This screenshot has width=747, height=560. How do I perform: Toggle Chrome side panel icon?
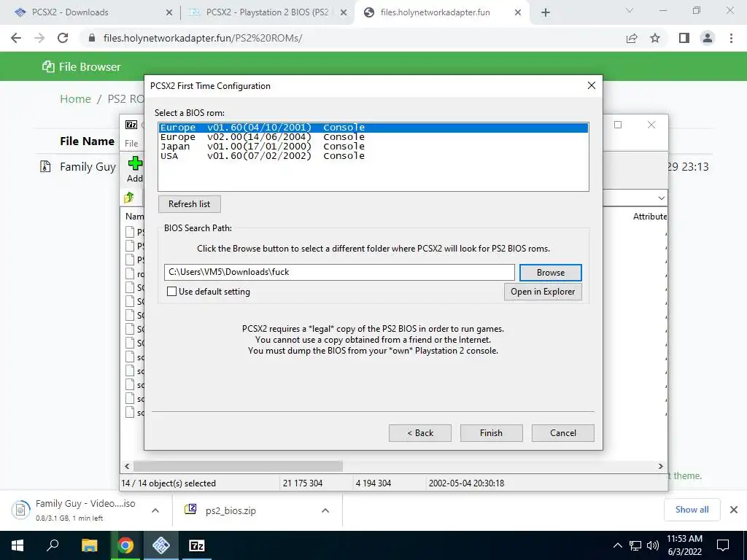point(684,38)
